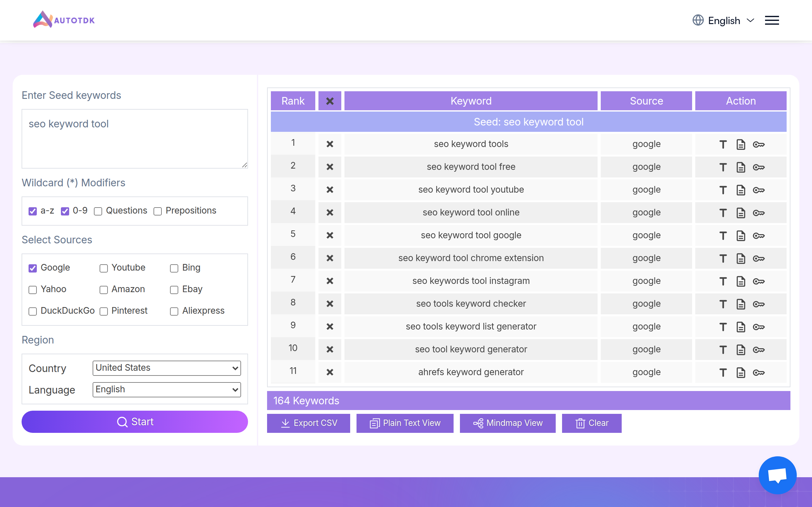Click key icon for 'seo keyword tool youtube'

(759, 190)
